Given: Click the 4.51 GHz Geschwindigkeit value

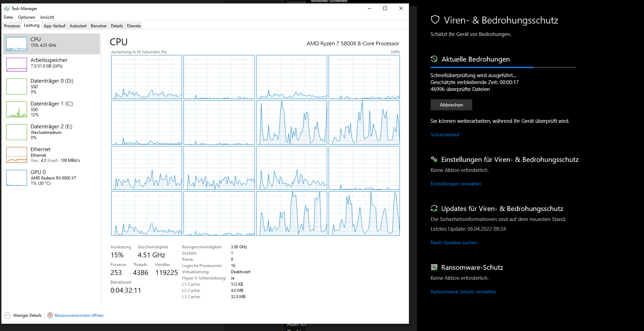Looking at the screenshot, I should (151, 255).
